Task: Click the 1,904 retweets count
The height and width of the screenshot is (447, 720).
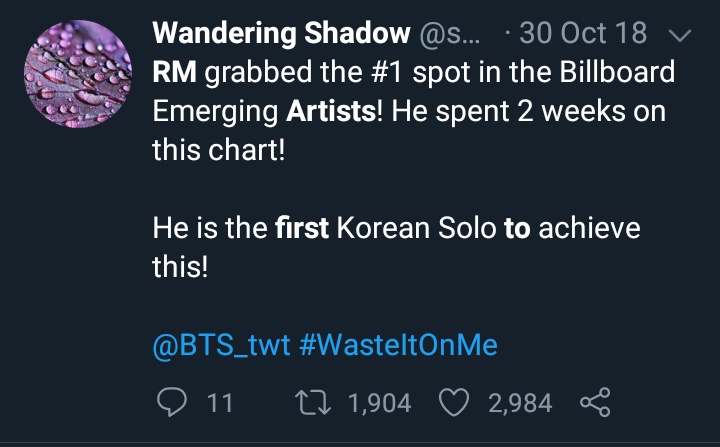Action: click(379, 402)
